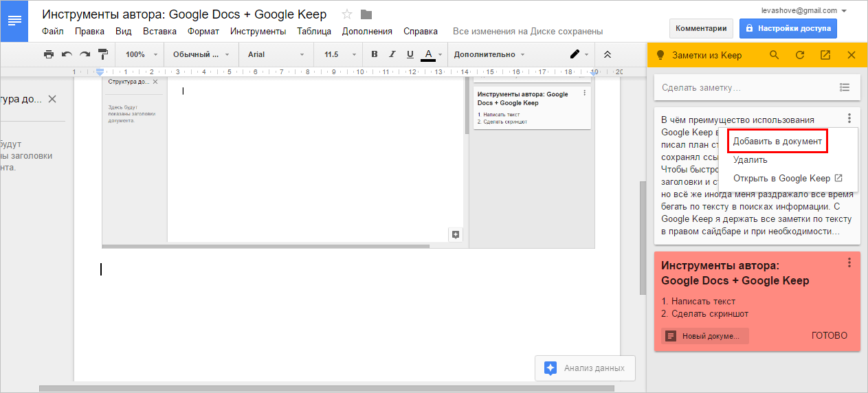Toggle bold formatting
Screen dimensions: 868x393
[375, 54]
